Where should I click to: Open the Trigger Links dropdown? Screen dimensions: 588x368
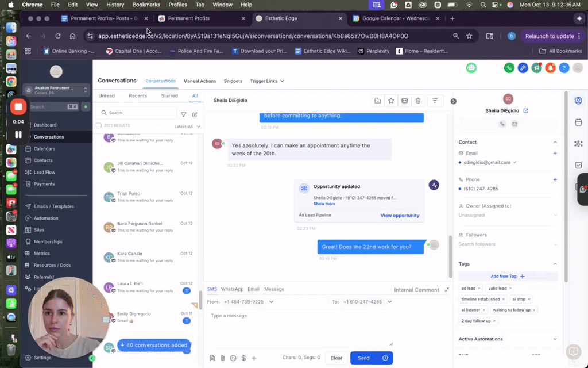(267, 81)
